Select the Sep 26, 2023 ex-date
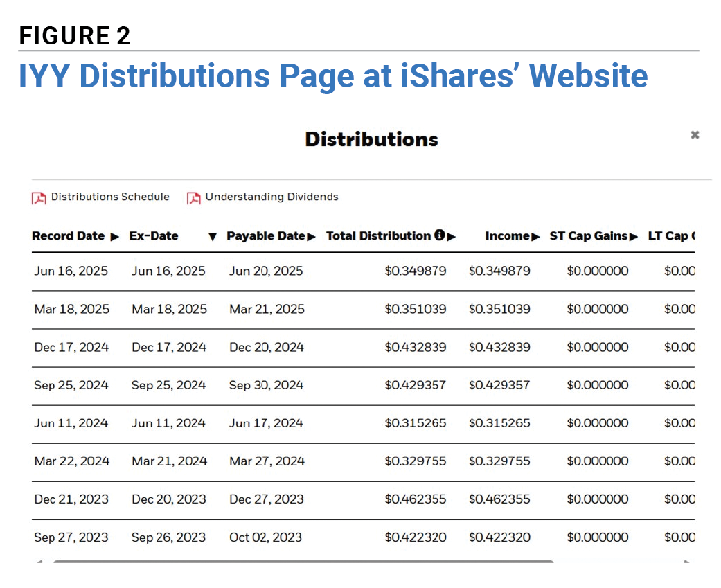 click(168, 538)
